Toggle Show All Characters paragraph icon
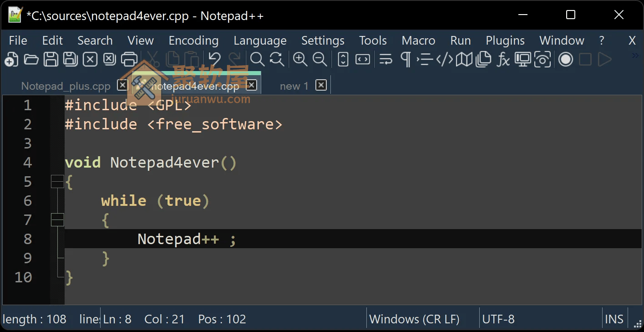 (406, 59)
